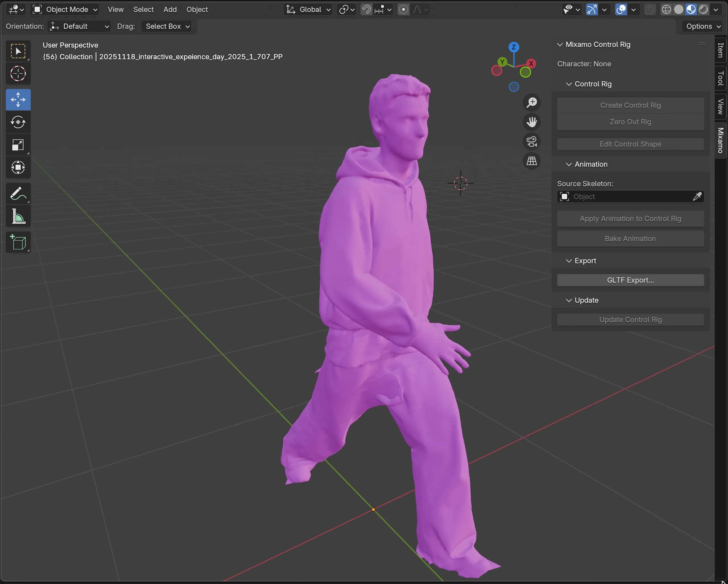Click the Bake Animation button

630,239
